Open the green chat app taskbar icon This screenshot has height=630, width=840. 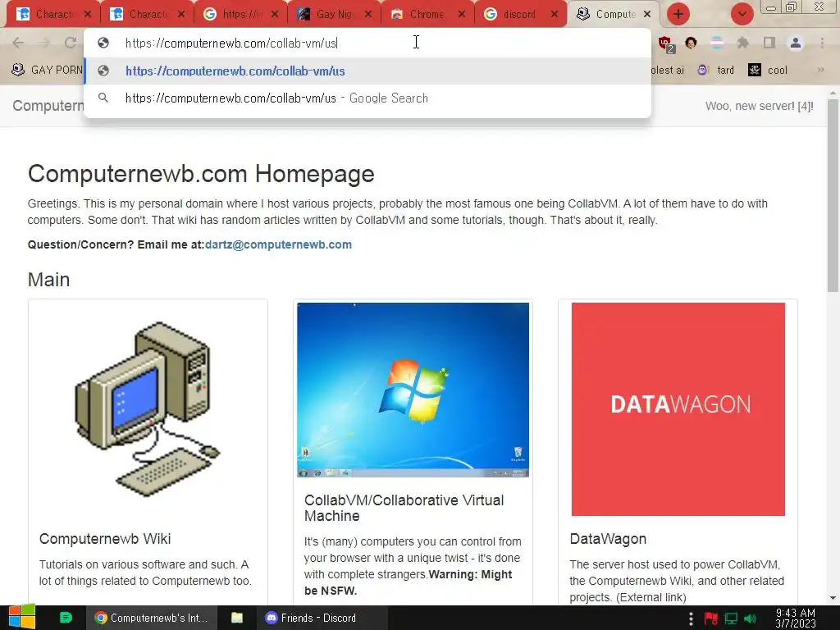click(66, 618)
